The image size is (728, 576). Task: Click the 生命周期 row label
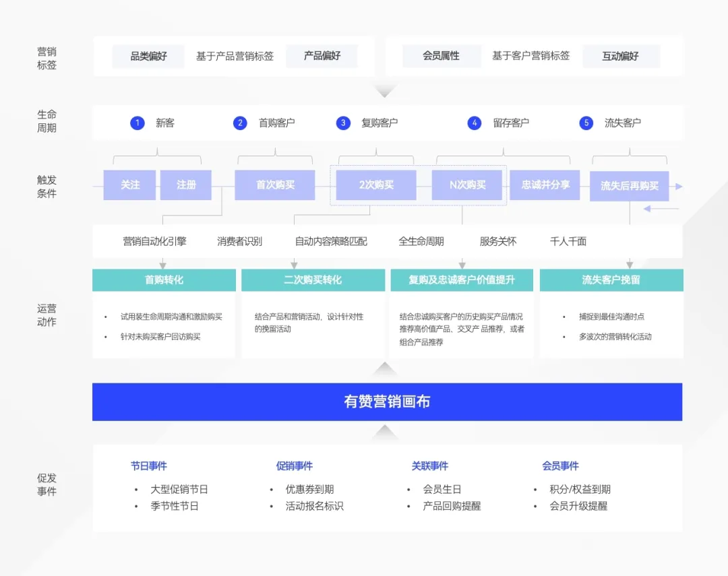47,121
